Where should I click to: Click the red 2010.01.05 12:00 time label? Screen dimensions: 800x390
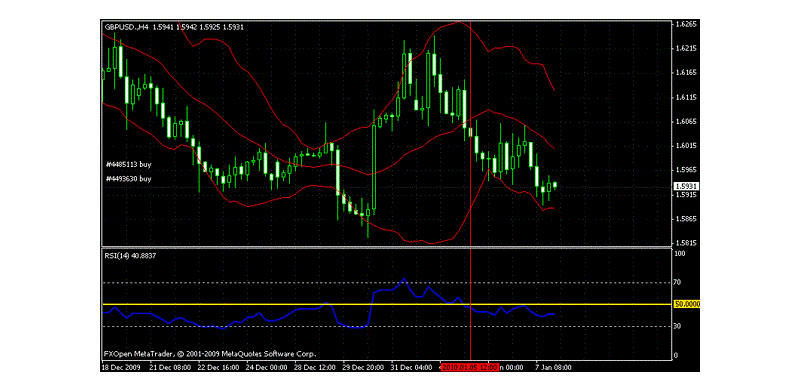pos(469,367)
